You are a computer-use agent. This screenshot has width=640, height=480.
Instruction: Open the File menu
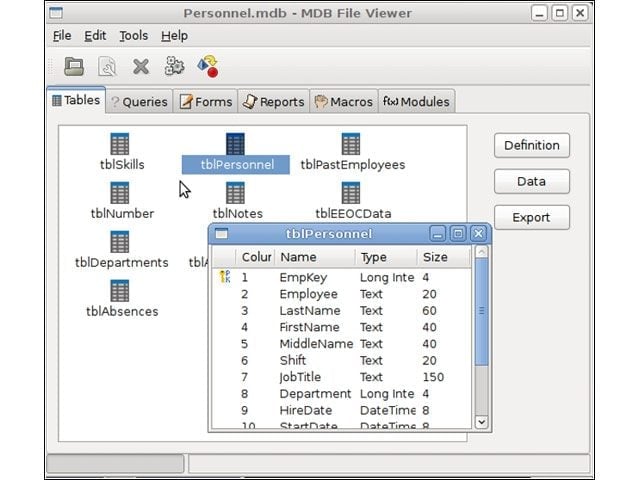click(x=62, y=36)
